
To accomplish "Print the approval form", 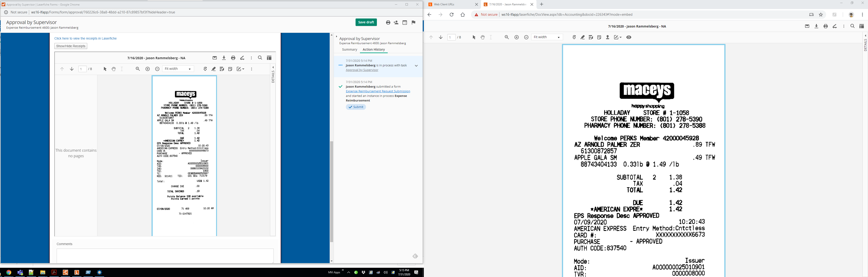I will [x=388, y=23].
